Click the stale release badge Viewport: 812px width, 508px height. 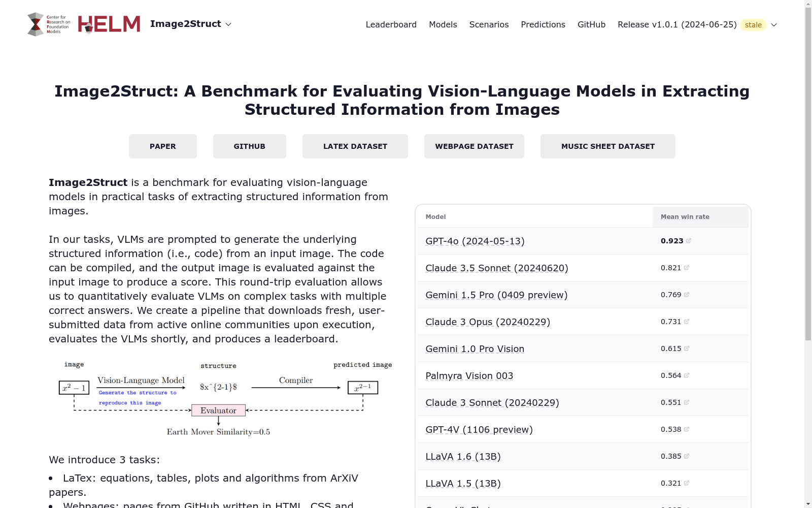pyautogui.click(x=753, y=25)
